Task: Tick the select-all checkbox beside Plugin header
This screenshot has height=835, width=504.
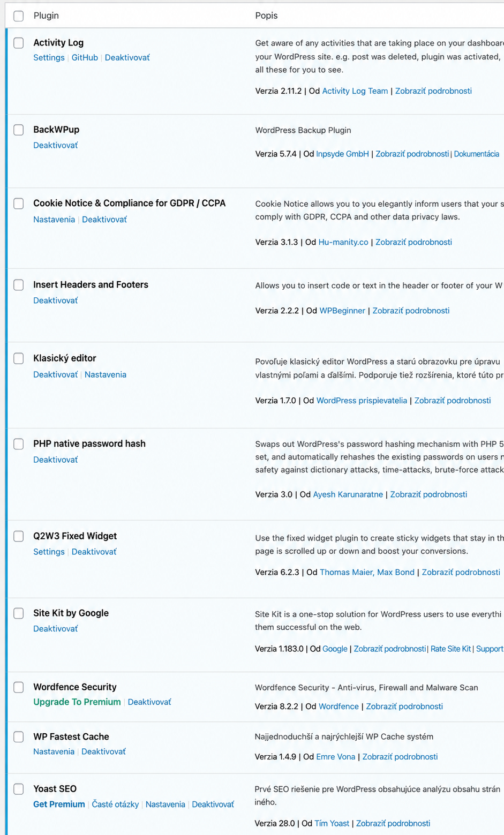Action: point(19,16)
